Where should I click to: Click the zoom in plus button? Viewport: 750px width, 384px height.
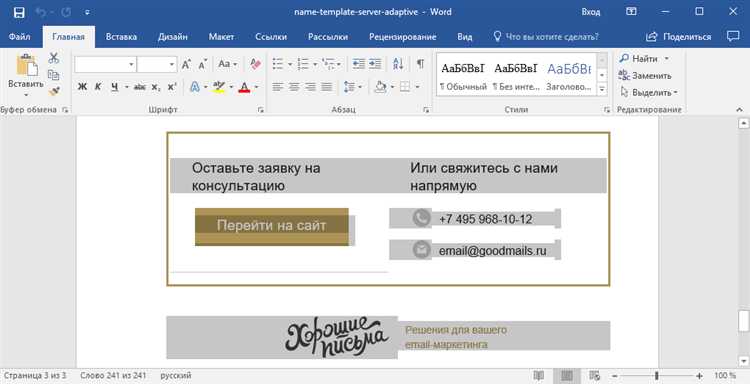(x=699, y=376)
